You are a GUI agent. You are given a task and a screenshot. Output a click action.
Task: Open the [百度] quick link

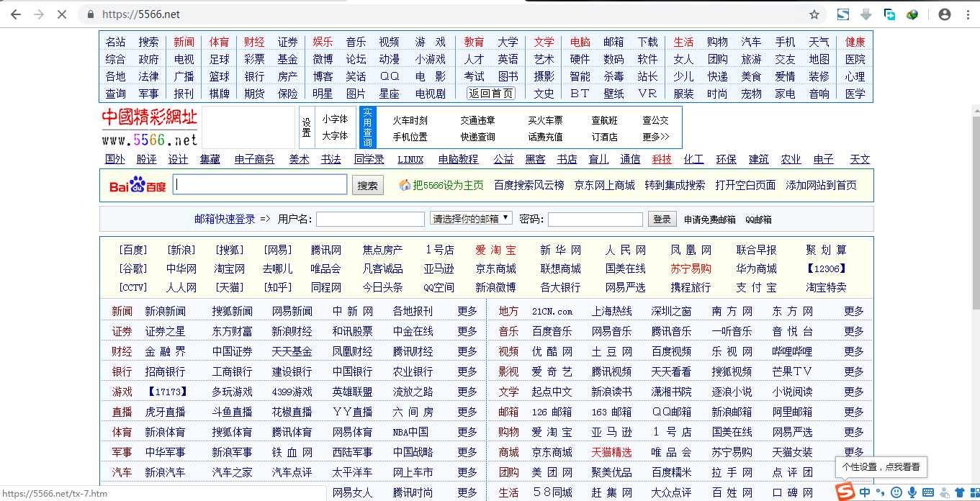tap(133, 250)
